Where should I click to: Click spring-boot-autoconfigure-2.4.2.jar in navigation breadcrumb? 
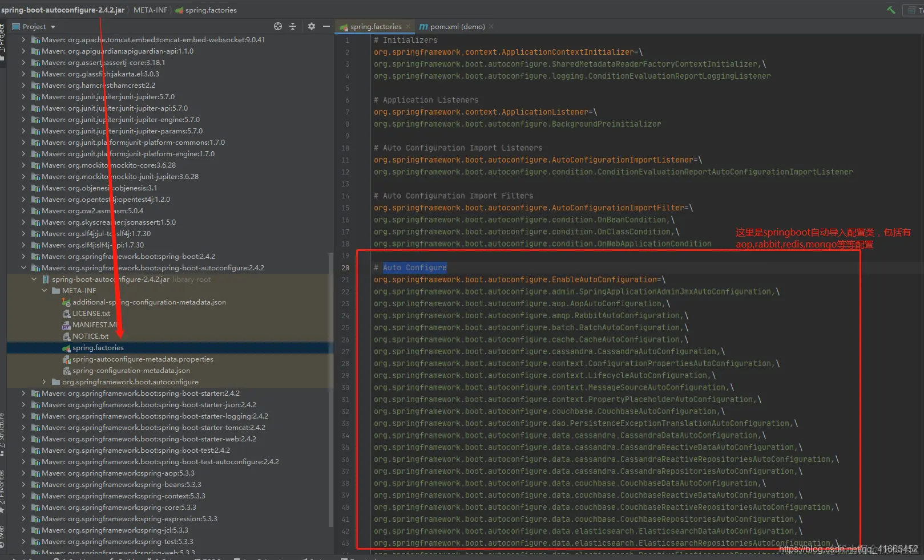click(62, 10)
